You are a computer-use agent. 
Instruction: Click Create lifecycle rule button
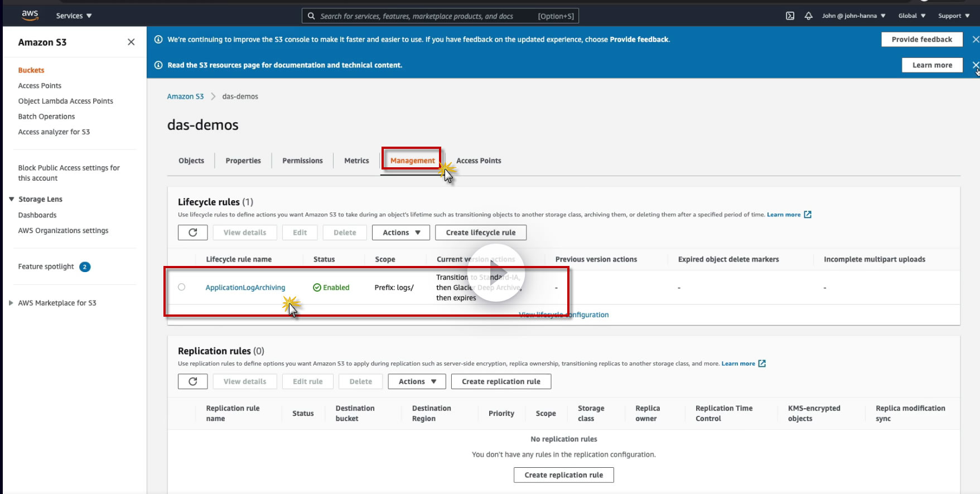tap(481, 233)
